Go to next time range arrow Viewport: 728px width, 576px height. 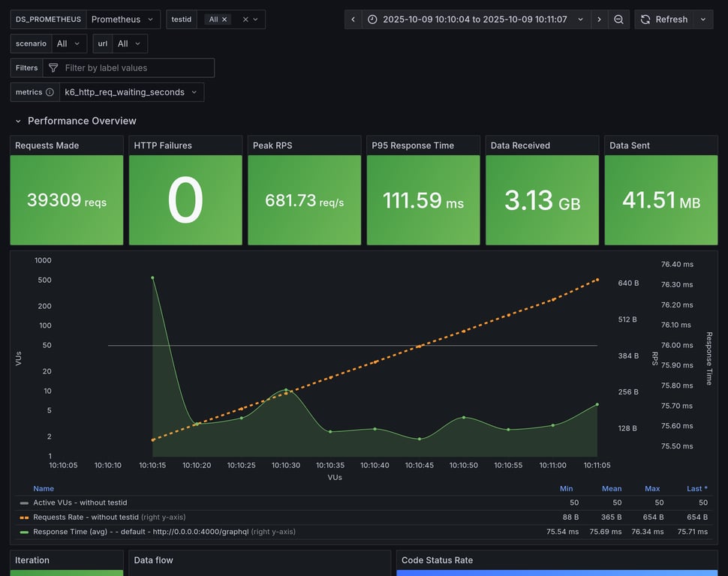click(x=599, y=19)
